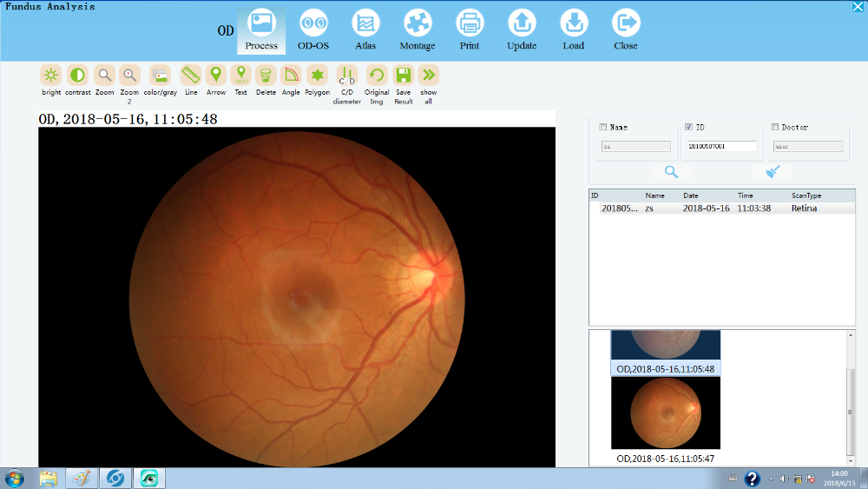Enable the Name search checkbox

tap(603, 127)
